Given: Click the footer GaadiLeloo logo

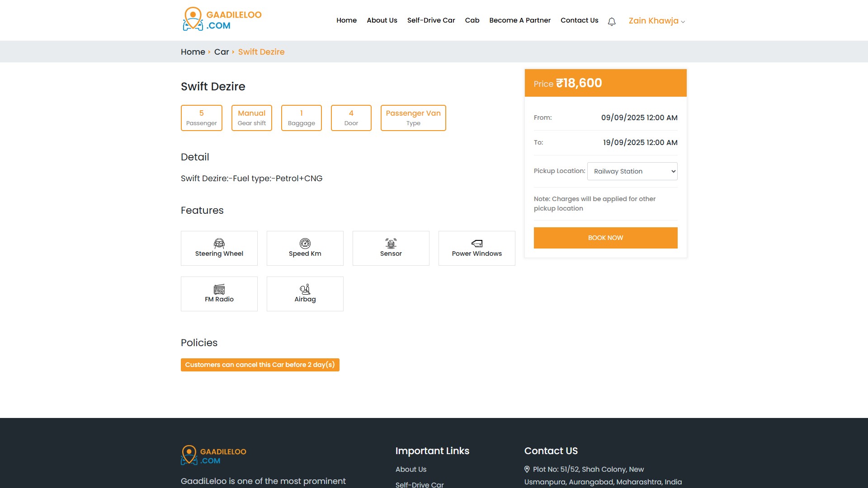Looking at the screenshot, I should coord(213,455).
